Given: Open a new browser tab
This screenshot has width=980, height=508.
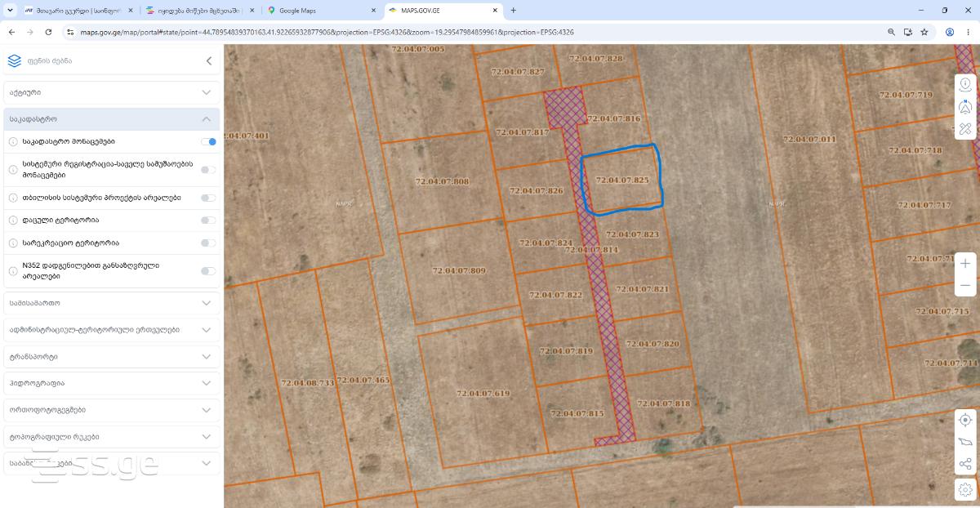Looking at the screenshot, I should (x=513, y=11).
